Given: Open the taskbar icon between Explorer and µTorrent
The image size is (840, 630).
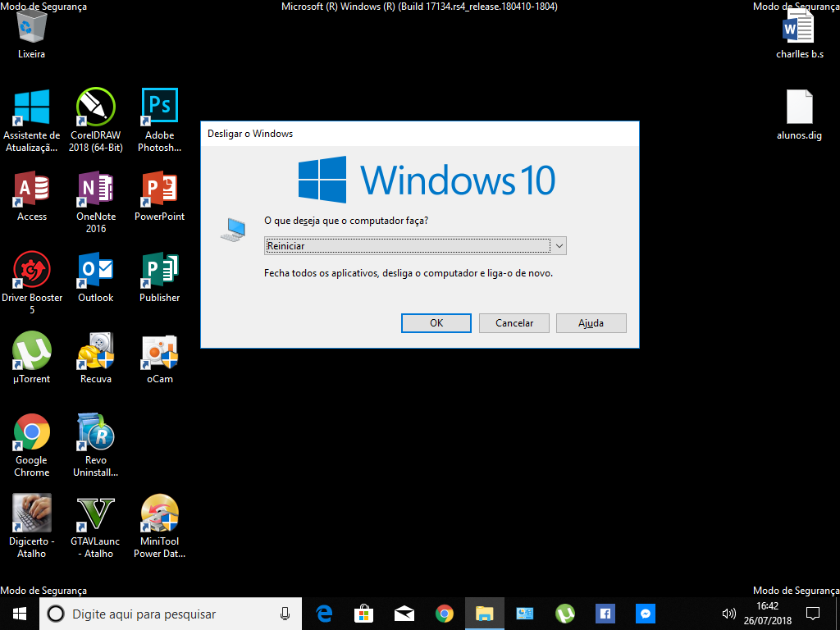Looking at the screenshot, I should tap(524, 614).
